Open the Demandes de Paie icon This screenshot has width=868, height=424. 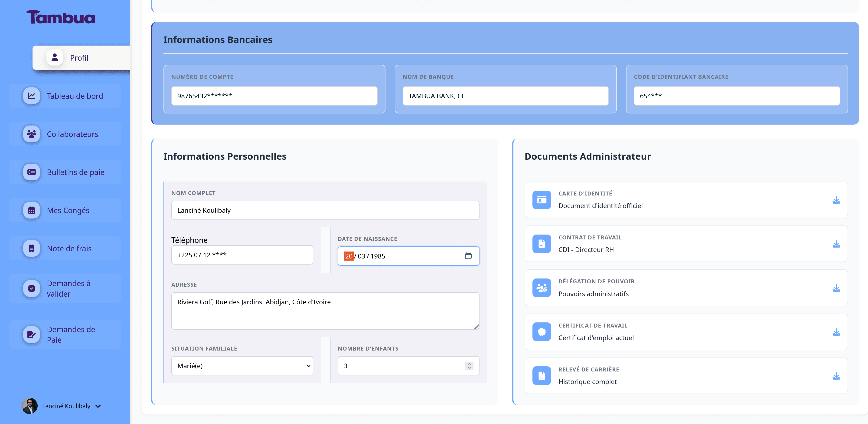(31, 334)
